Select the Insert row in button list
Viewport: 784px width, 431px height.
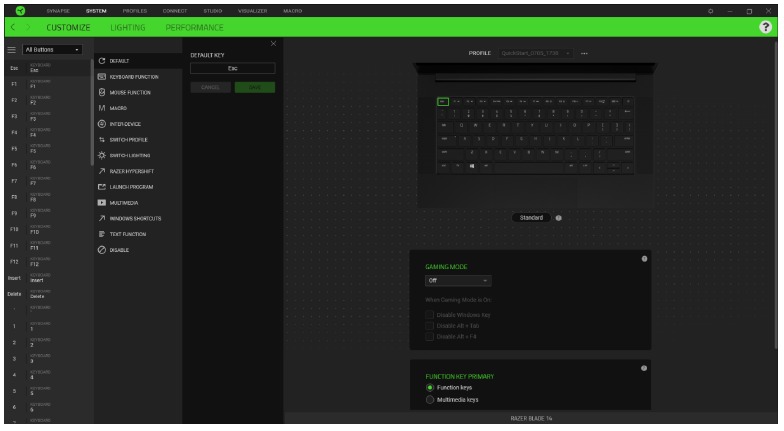coord(48,278)
